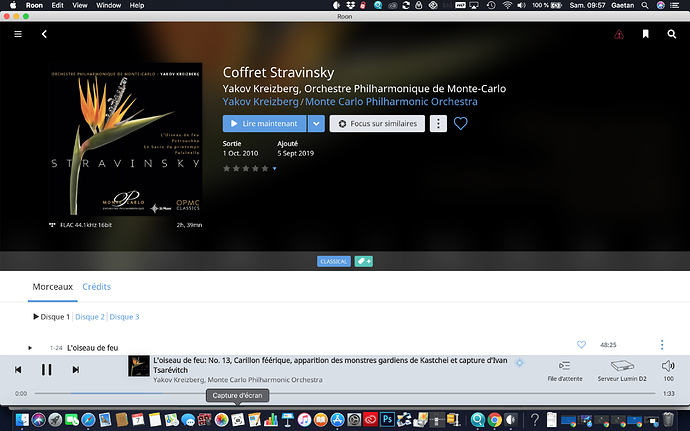Click the playback progress seek bar
This screenshot has width=690, height=431.
pyautogui.click(x=345, y=393)
